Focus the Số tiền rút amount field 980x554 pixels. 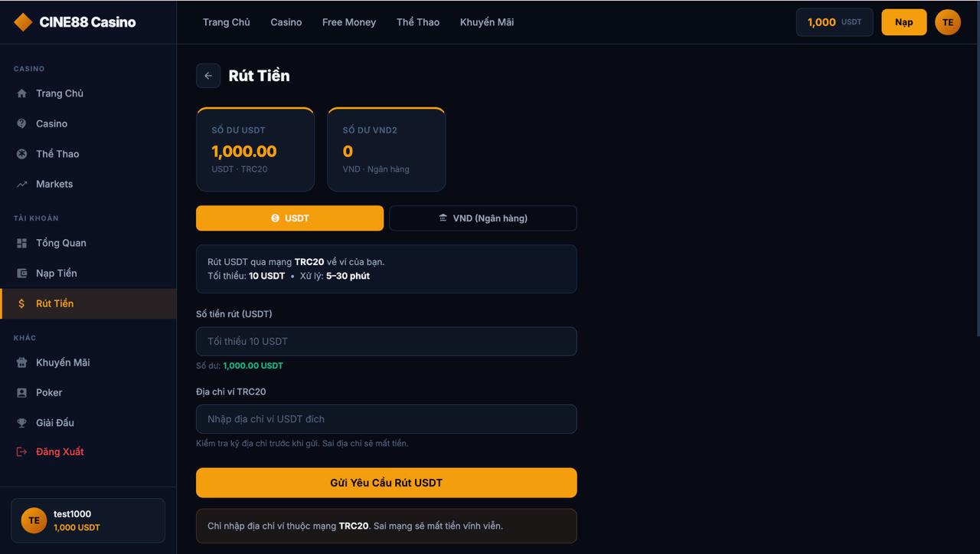386,341
